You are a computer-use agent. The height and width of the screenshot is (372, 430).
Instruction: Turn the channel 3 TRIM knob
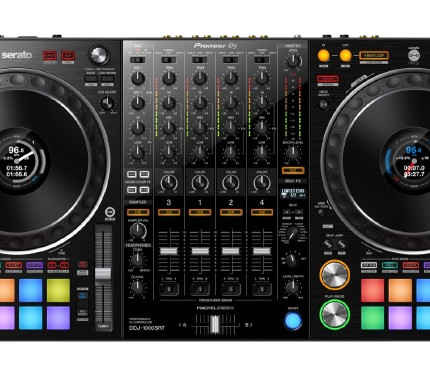coord(169,79)
